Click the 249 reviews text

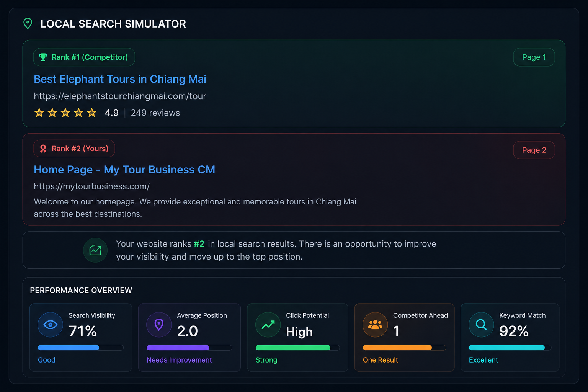tap(155, 113)
